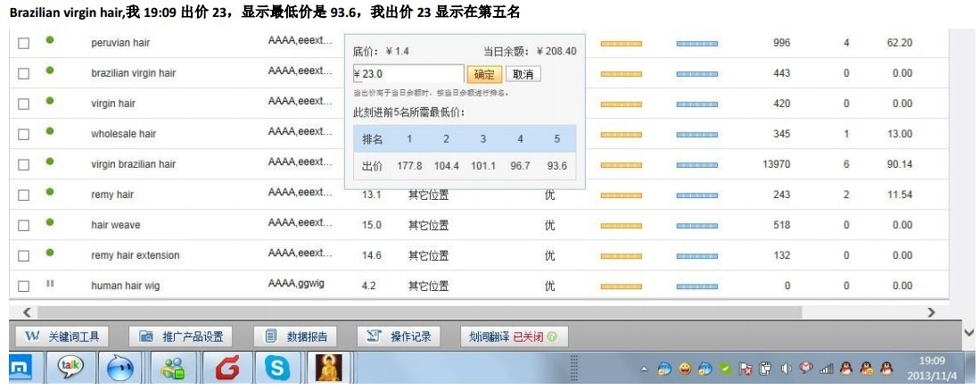Screen dimensions: 980x390
Task: Open the 操作记录 operation log
Action: point(399,336)
